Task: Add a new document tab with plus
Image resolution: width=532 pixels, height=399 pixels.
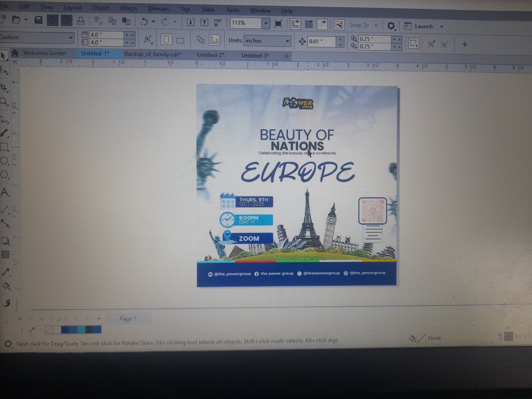Action: click(286, 56)
